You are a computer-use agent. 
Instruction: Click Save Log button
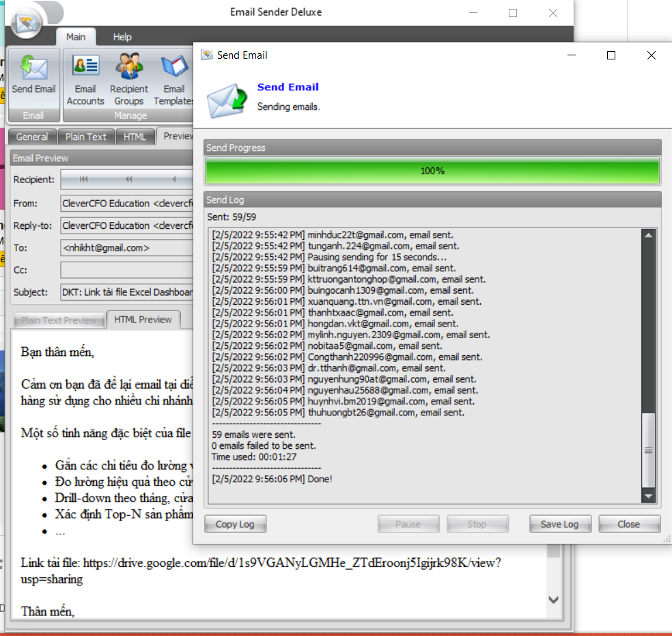click(559, 524)
